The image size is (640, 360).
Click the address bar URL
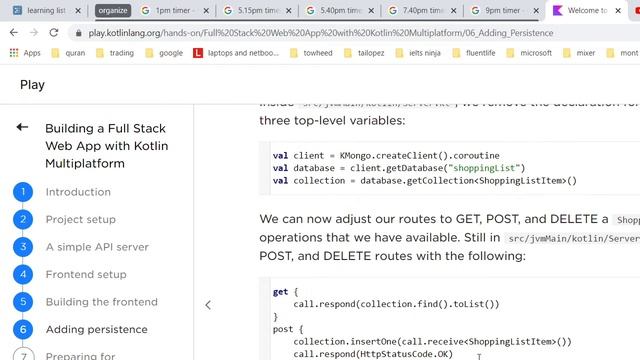320,33
